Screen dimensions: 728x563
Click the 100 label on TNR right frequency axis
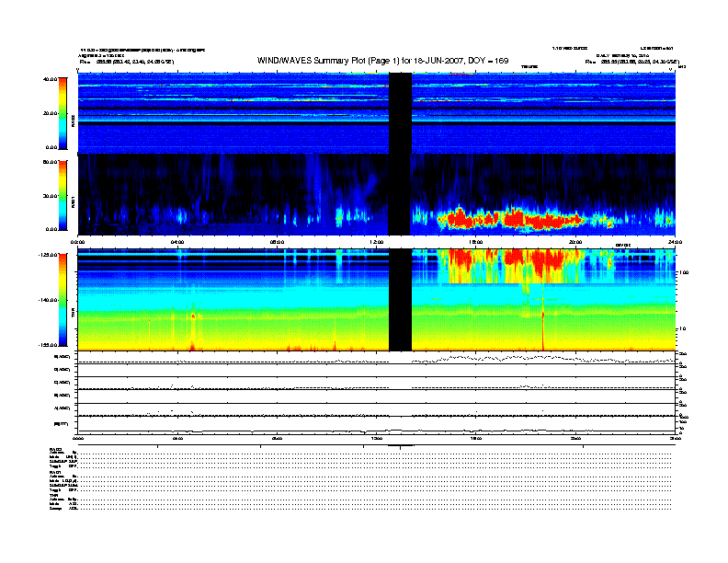pos(684,272)
